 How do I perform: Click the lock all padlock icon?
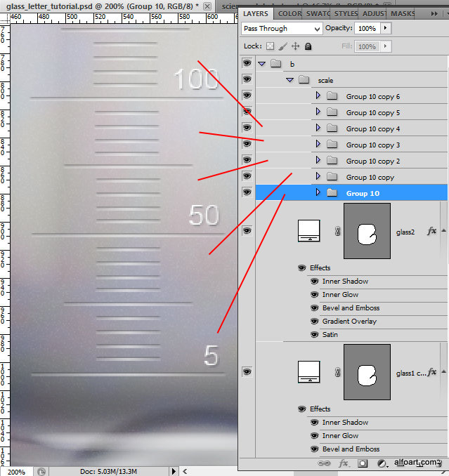tap(308, 46)
